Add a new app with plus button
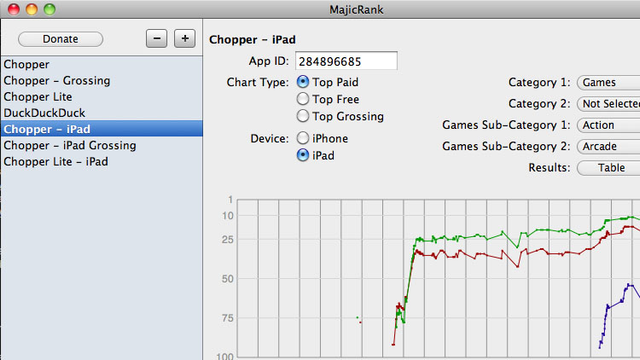Viewport: 640px width, 360px height. click(184, 39)
